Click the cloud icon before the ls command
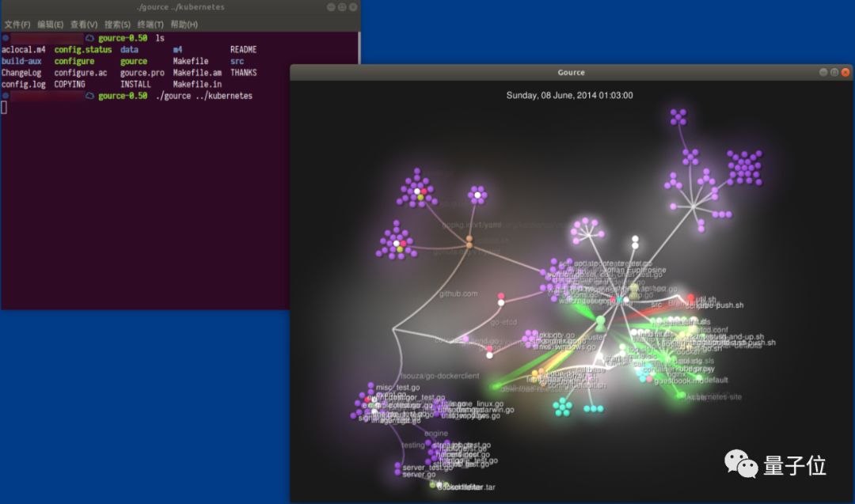Screen dimensions: 855x504 tap(89, 38)
